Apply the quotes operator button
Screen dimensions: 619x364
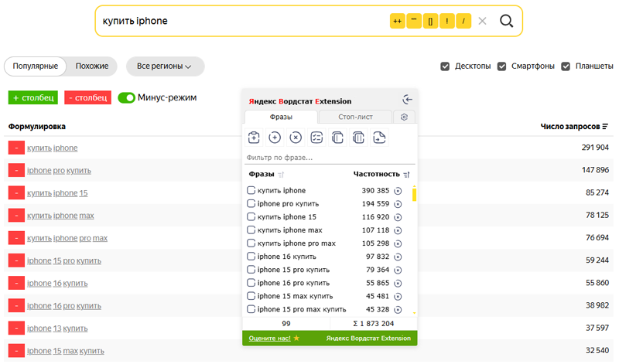click(x=414, y=21)
